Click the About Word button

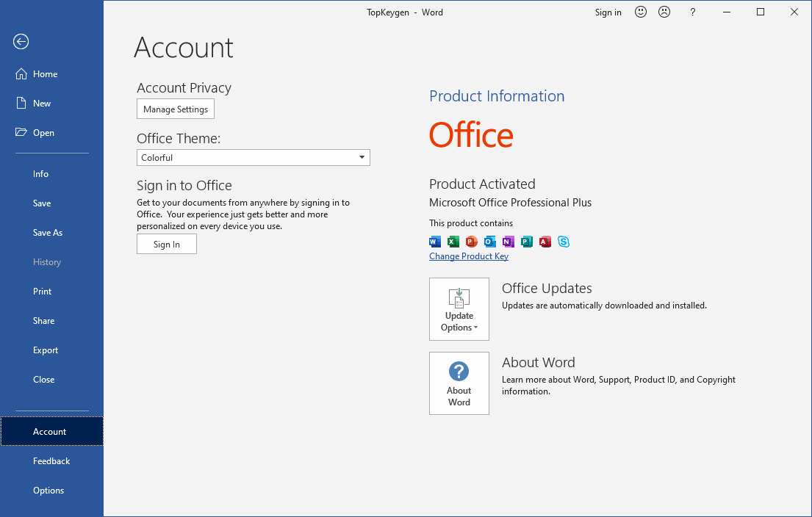(x=459, y=383)
